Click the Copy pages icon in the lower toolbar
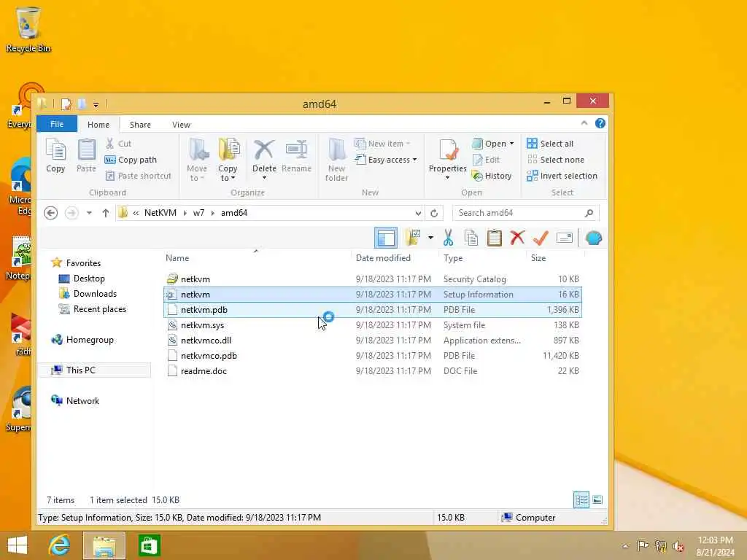 (x=471, y=238)
